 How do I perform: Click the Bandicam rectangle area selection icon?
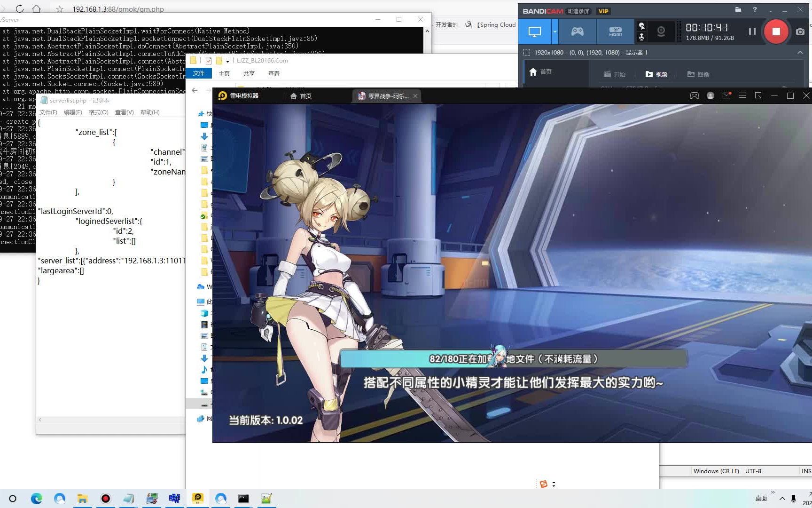(527, 52)
